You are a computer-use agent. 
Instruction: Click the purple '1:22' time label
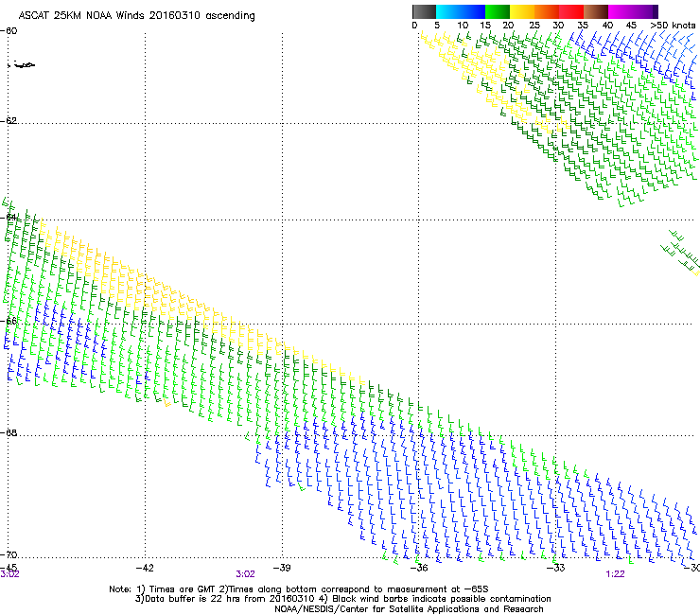(x=615, y=574)
